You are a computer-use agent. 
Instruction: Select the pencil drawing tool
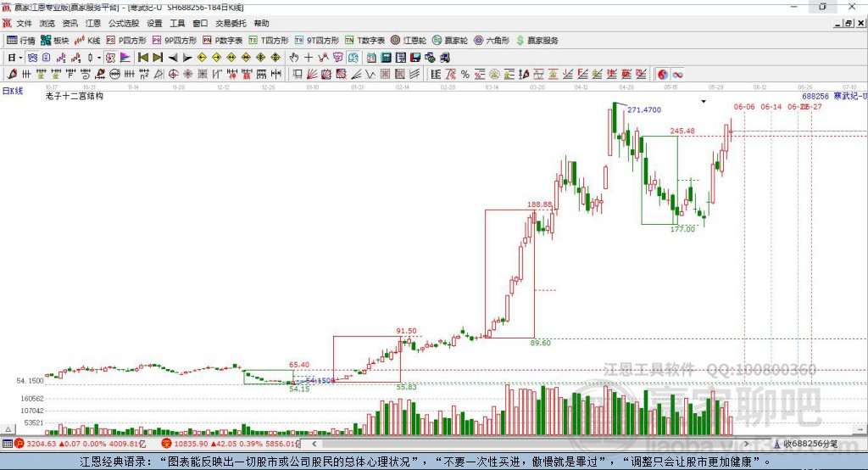[12, 75]
